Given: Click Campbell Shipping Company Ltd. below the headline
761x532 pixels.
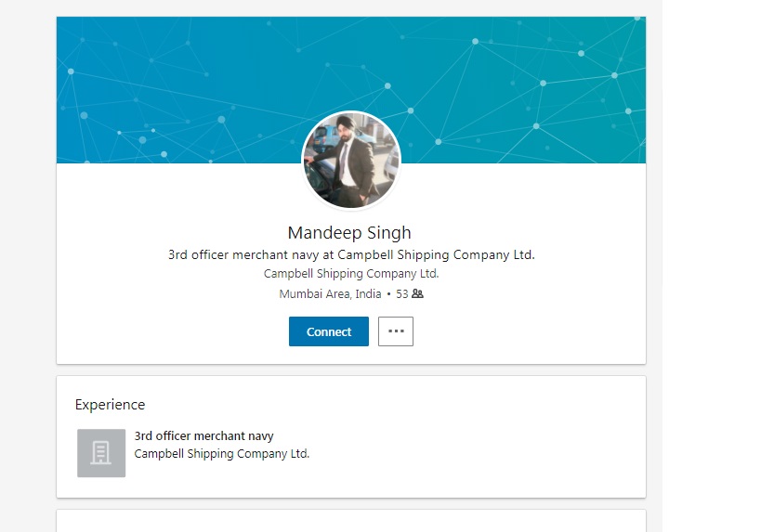Looking at the screenshot, I should tap(351, 274).
